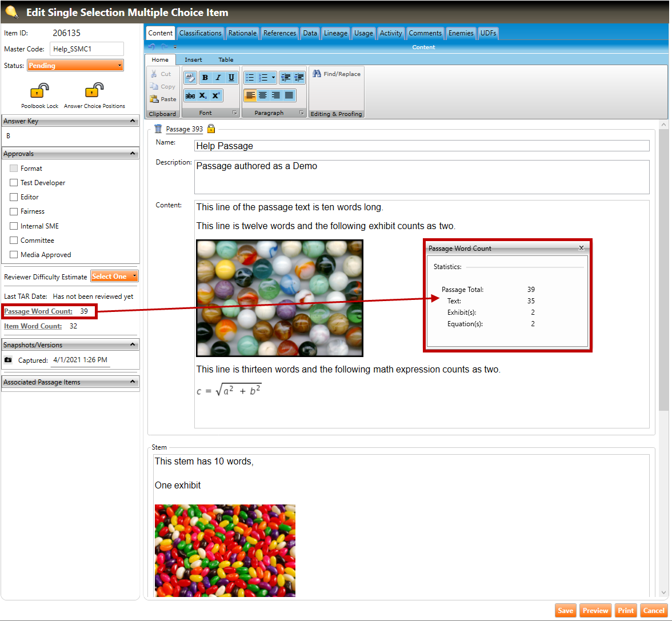Click the Answer Choice Positions lock icon
This screenshot has height=621, width=672.
coord(94,91)
